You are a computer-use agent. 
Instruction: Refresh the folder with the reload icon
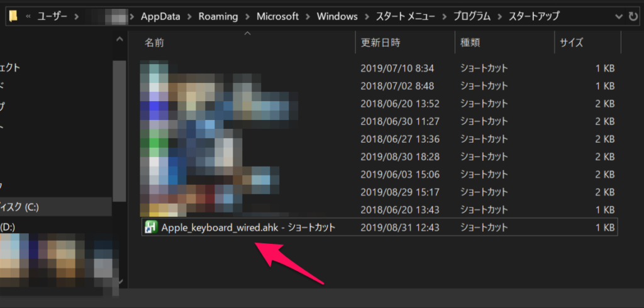(x=633, y=16)
